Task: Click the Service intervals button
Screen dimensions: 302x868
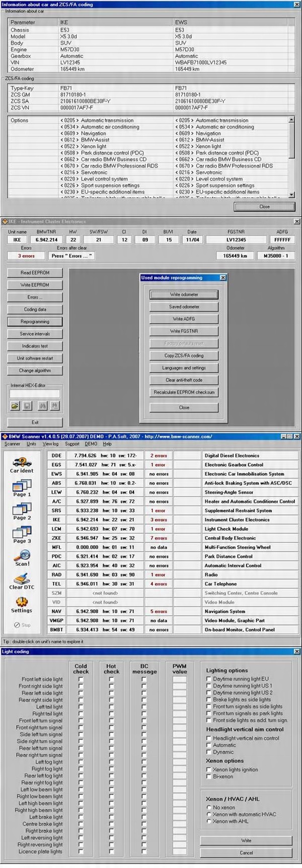Action: 35,334
